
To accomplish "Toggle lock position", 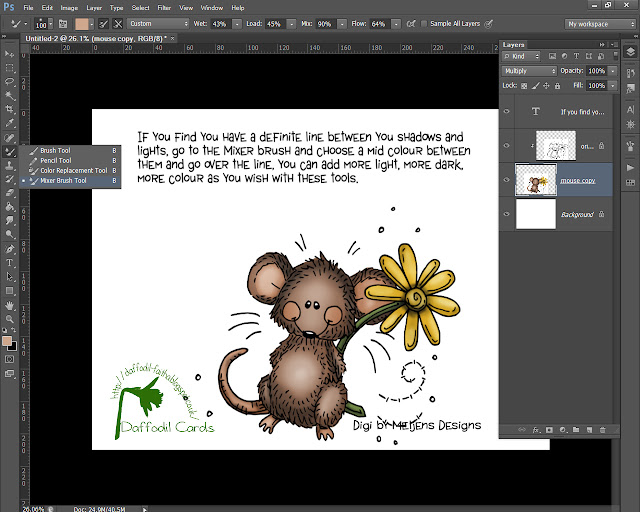I will tap(546, 86).
